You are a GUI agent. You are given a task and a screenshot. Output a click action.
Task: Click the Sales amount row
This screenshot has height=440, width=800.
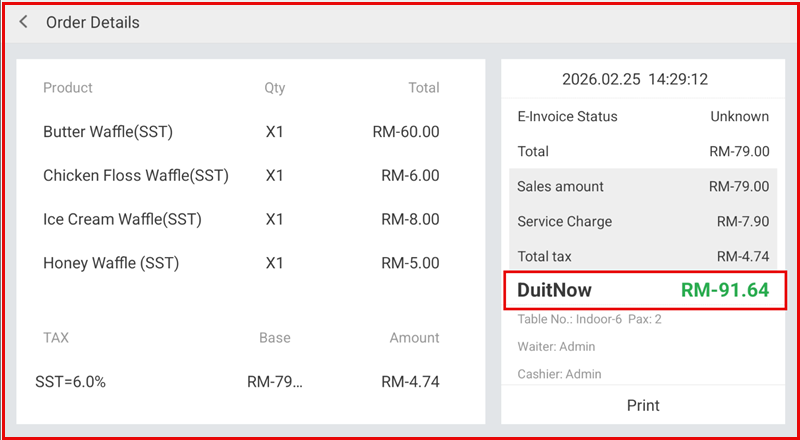pyautogui.click(x=642, y=187)
